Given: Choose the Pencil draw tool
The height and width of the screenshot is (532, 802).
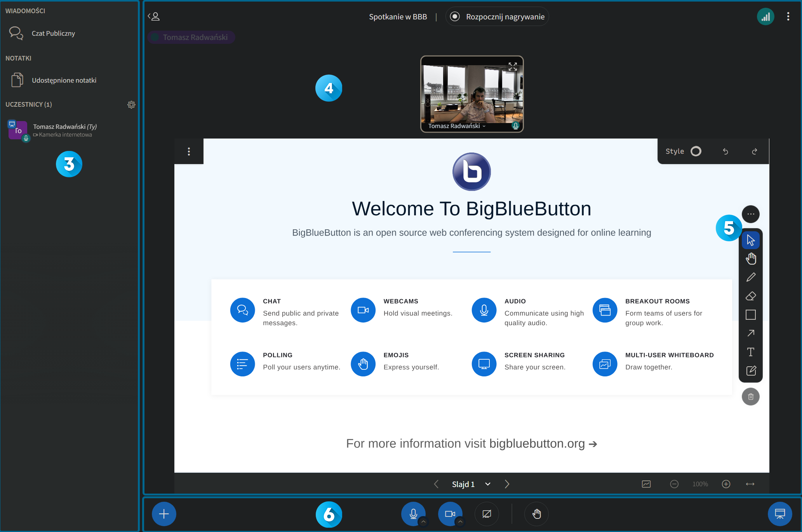Looking at the screenshot, I should (750, 277).
